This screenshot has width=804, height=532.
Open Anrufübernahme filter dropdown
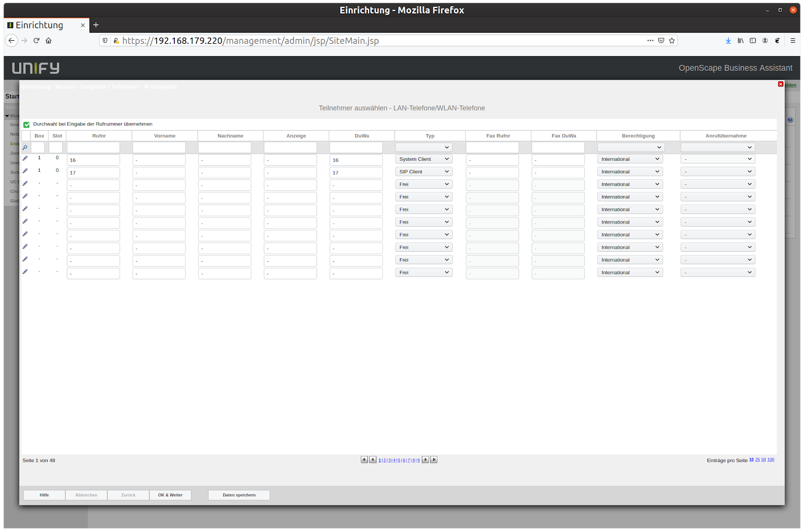[718, 148]
